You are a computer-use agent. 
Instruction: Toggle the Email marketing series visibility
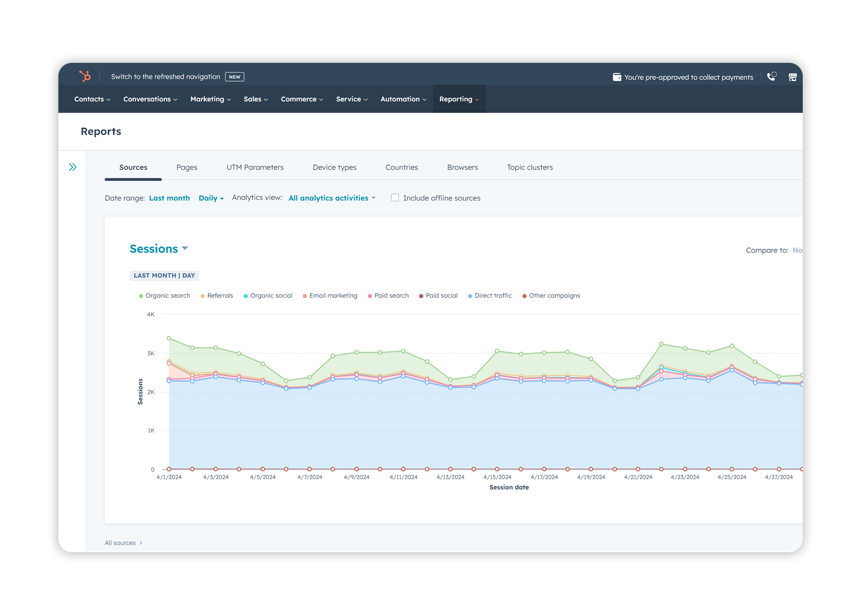pos(305,295)
